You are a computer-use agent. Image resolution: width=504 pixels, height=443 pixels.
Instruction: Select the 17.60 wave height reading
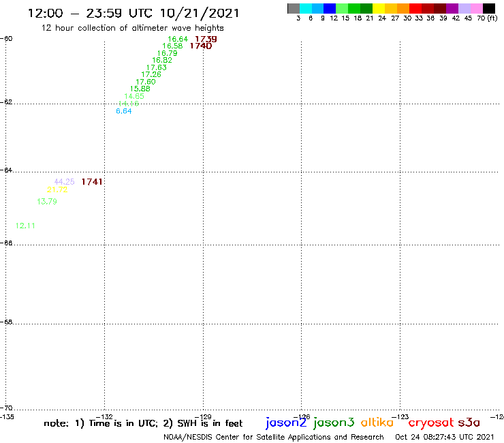pos(146,82)
